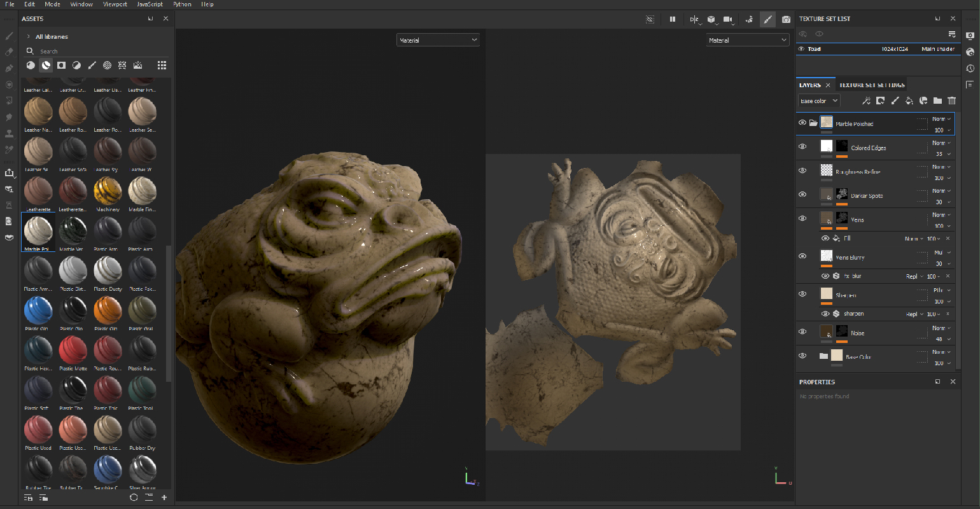
Task: Hide the Toad texture set
Action: 801,48
